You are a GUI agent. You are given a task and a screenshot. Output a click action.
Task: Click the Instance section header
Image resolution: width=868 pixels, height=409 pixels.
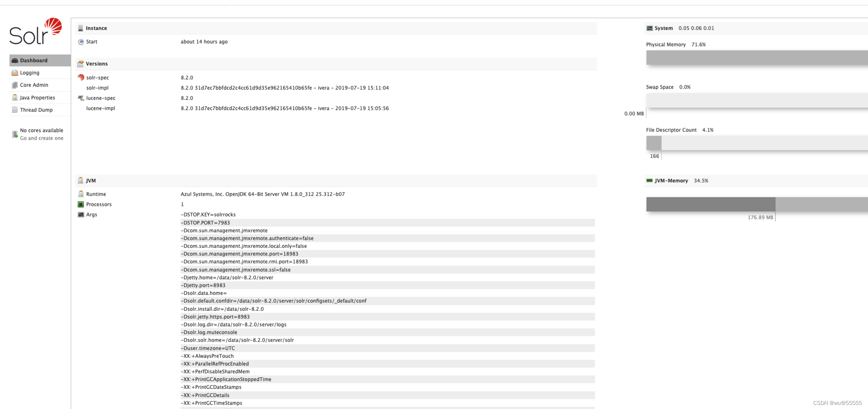pos(336,28)
